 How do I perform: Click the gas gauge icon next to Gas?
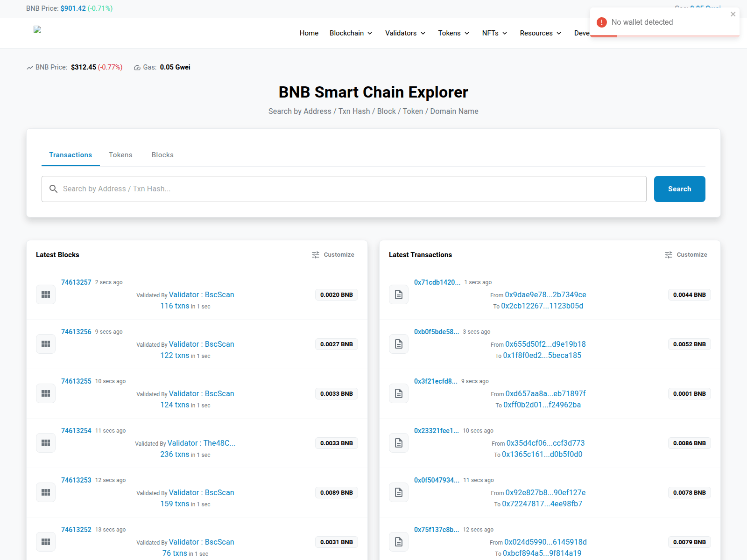(137, 67)
